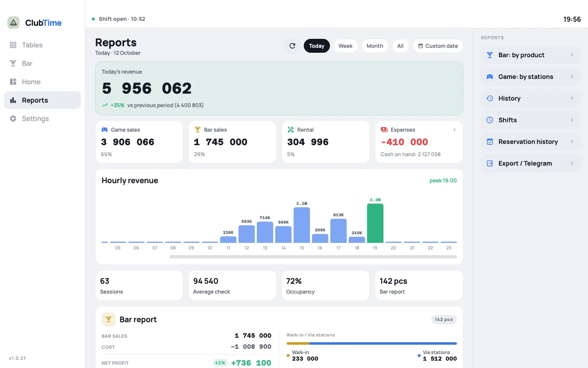Click the chevron on History row
The width and height of the screenshot is (588, 368).
click(x=572, y=98)
